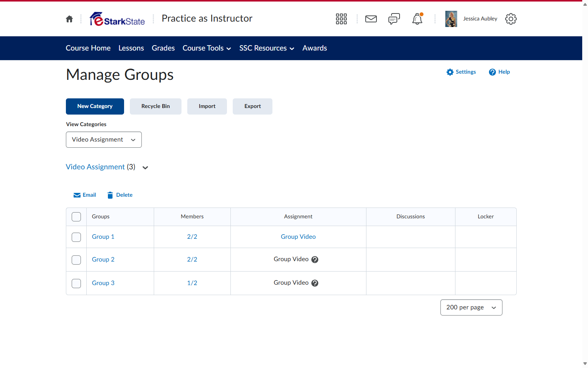Open the Group 2 link

coord(103,260)
